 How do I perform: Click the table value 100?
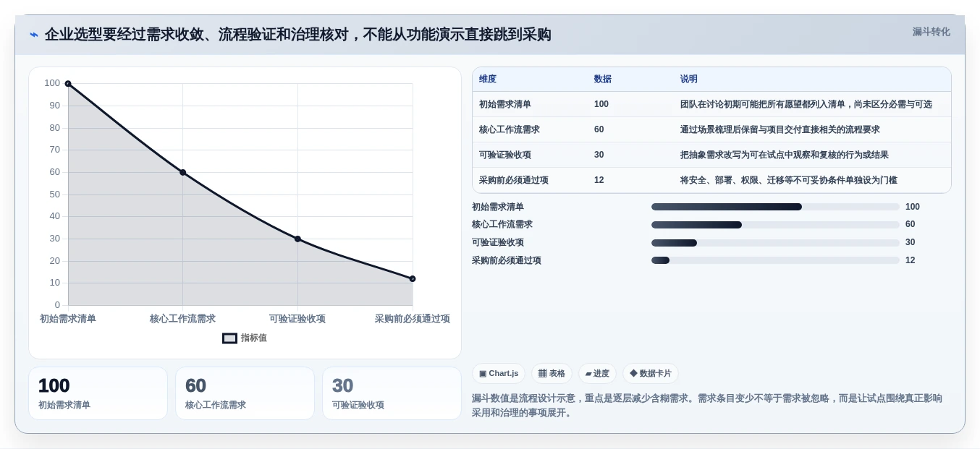tap(601, 104)
